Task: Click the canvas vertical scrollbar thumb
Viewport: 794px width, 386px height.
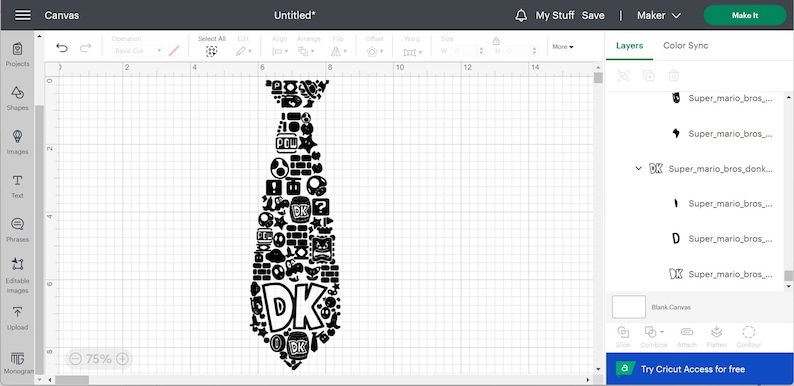Action: (x=598, y=77)
